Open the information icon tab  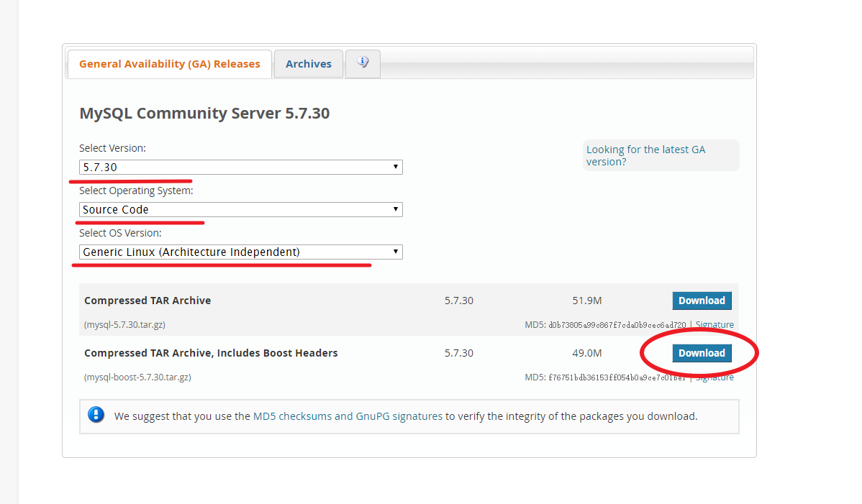[x=363, y=64]
